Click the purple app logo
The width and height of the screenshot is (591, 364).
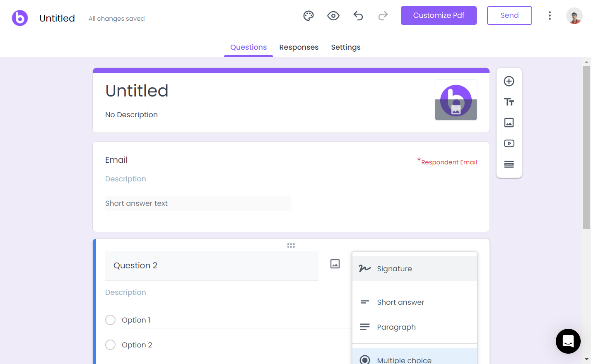20,18
